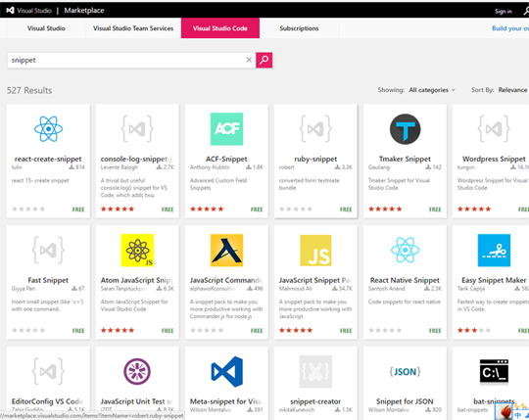The height and width of the screenshot is (420, 529).
Task: Open the Sort By Relevance dropdown
Action: tap(512, 90)
